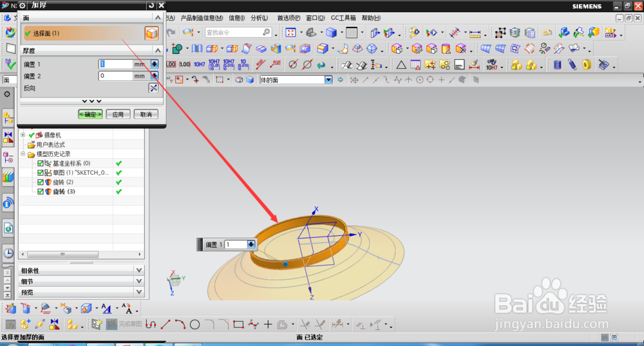Image resolution: width=644 pixels, height=346 pixels.
Task: Uncheck the 基准坐标系 (0) checkbox
Action: click(40, 163)
